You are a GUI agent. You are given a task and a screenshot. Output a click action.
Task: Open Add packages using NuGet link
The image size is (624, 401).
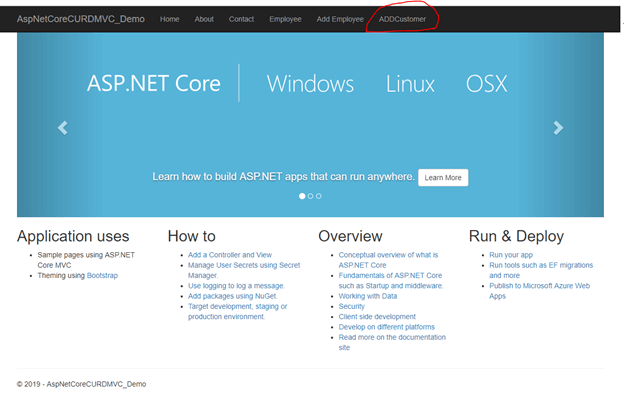[x=233, y=296]
